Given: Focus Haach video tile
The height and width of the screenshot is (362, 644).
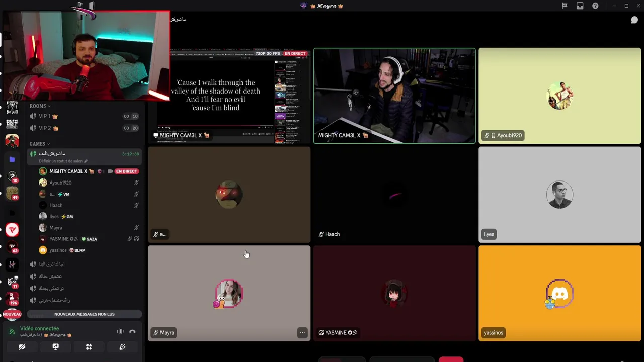Looking at the screenshot, I should pos(394,195).
